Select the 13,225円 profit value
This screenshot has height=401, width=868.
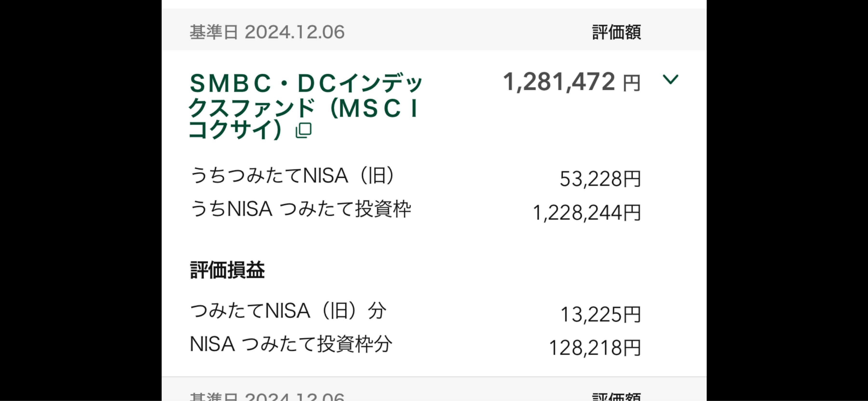pos(600,314)
